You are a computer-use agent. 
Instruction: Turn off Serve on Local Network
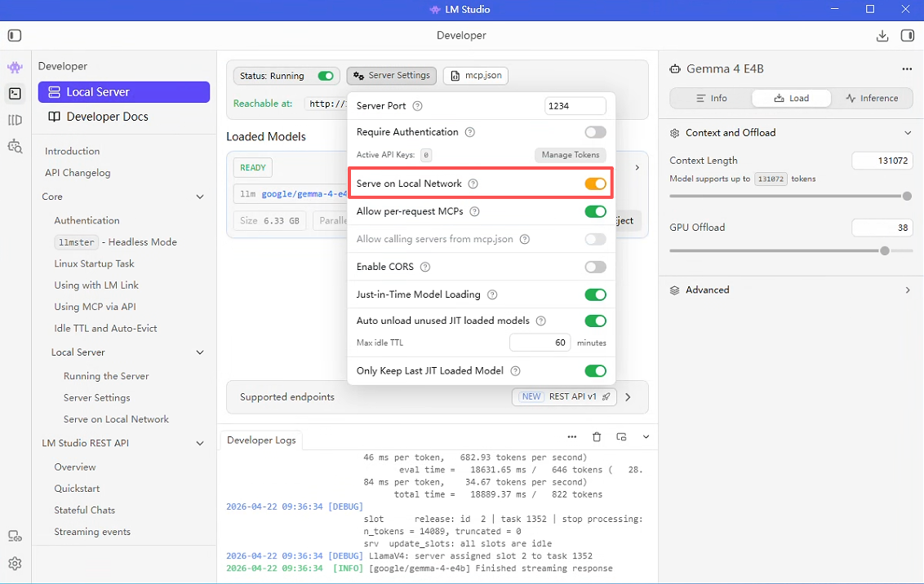595,184
